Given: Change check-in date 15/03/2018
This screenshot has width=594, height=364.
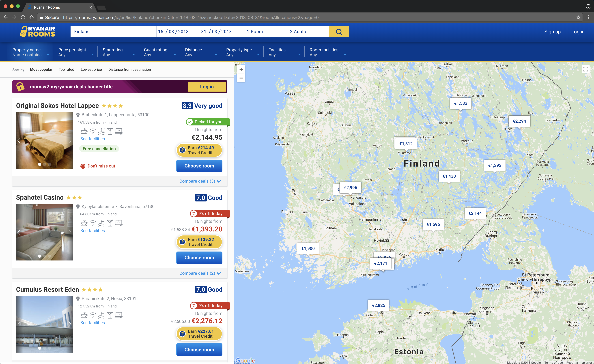Looking at the screenshot, I should pyautogui.click(x=178, y=32).
